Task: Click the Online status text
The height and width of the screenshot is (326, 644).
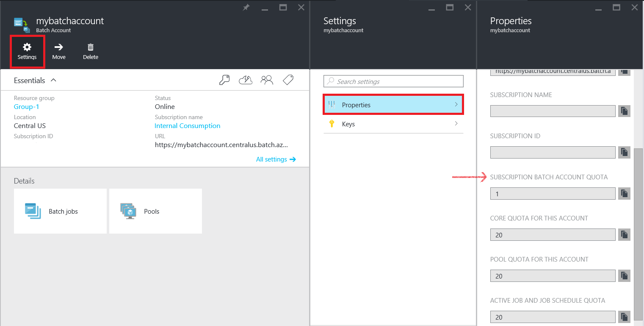Action: point(165,106)
